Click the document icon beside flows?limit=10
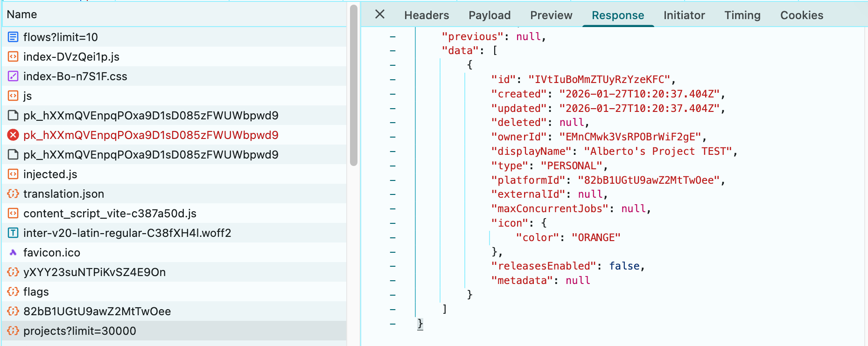Image resolution: width=868 pixels, height=346 pixels. (13, 37)
